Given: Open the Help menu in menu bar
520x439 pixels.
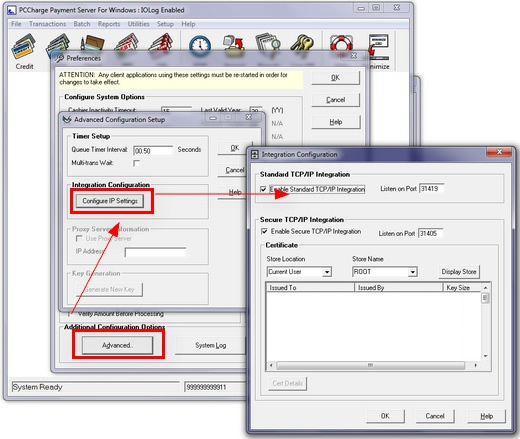Looking at the screenshot, I should coord(188,24).
